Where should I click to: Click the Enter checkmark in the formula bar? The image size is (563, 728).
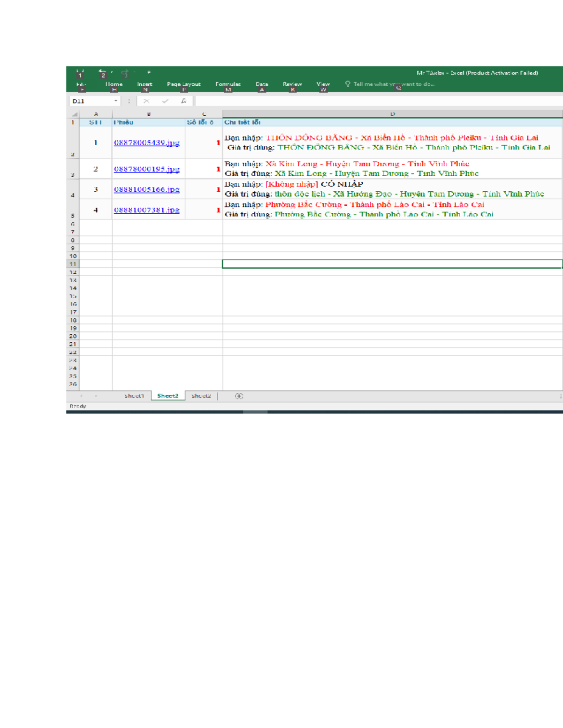[165, 100]
